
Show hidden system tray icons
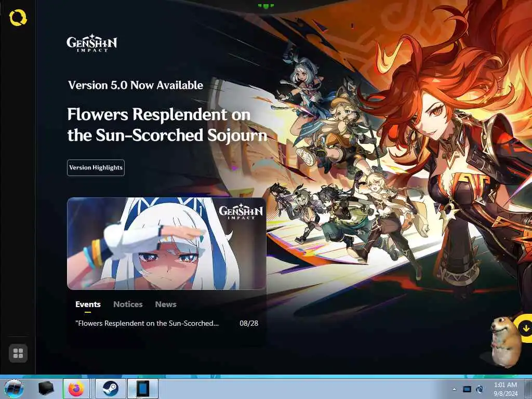(x=454, y=390)
